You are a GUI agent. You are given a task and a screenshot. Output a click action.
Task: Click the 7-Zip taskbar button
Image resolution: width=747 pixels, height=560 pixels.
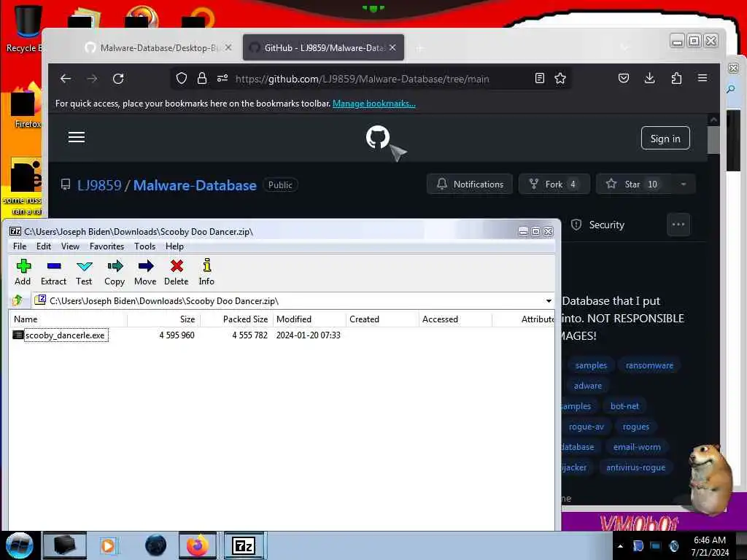coord(244,545)
